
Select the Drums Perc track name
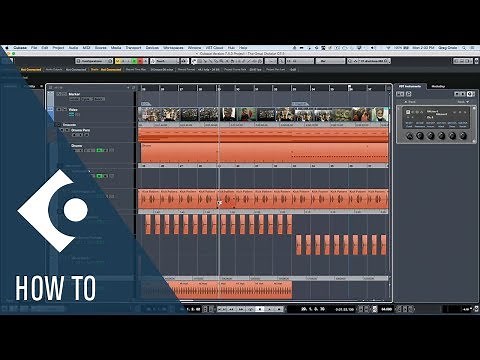pyautogui.click(x=81, y=130)
